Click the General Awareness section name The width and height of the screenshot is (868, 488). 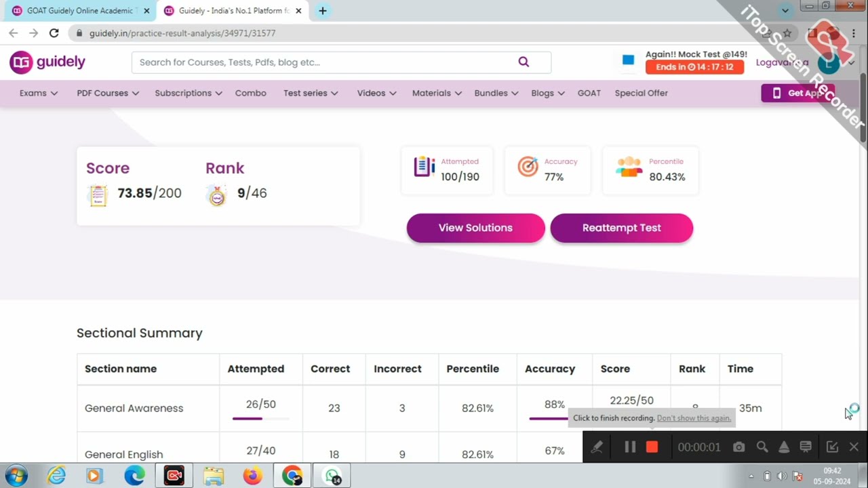pyautogui.click(x=134, y=408)
